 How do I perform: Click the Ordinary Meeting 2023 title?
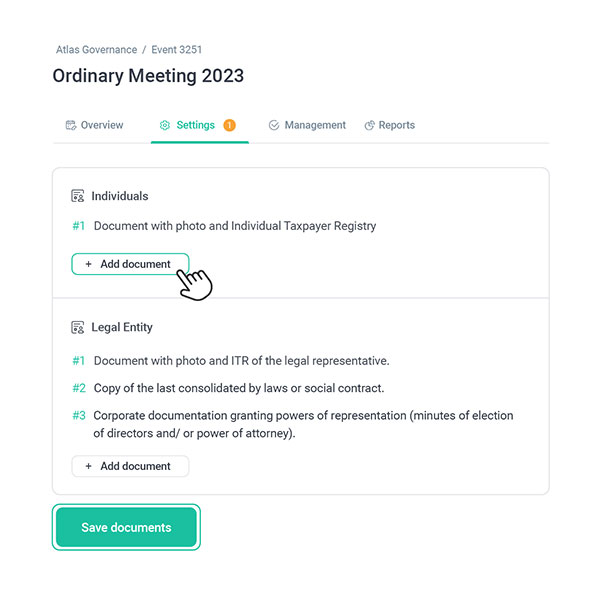click(148, 76)
